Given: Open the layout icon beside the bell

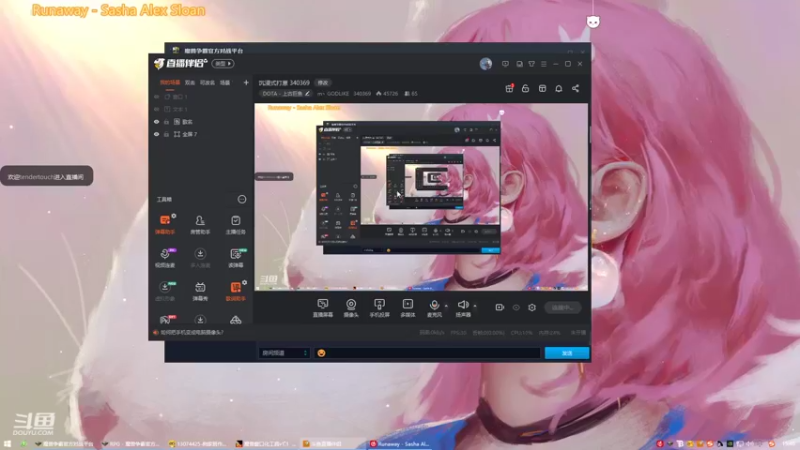Looking at the screenshot, I should [542, 88].
